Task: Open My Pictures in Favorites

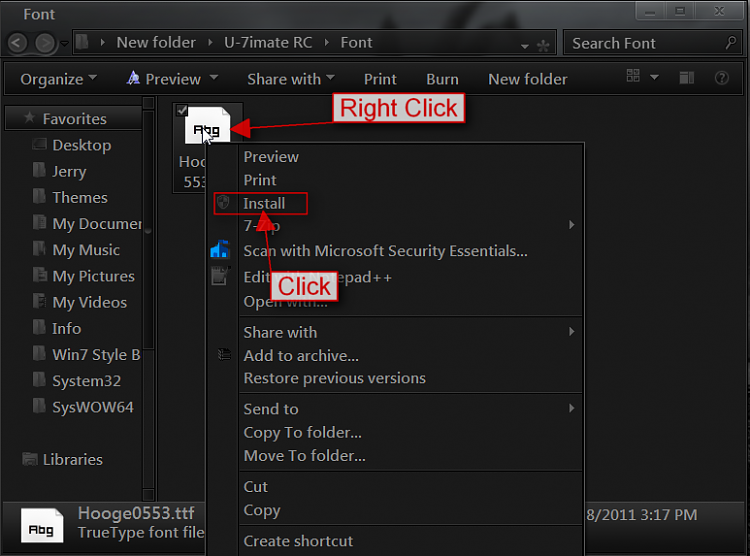Action: 94,276
